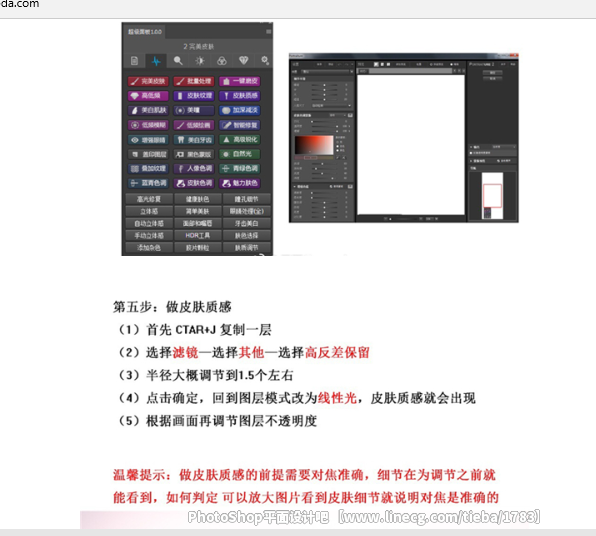
Task: Select the blue 加深减淡 button
Action: [x=239, y=110]
